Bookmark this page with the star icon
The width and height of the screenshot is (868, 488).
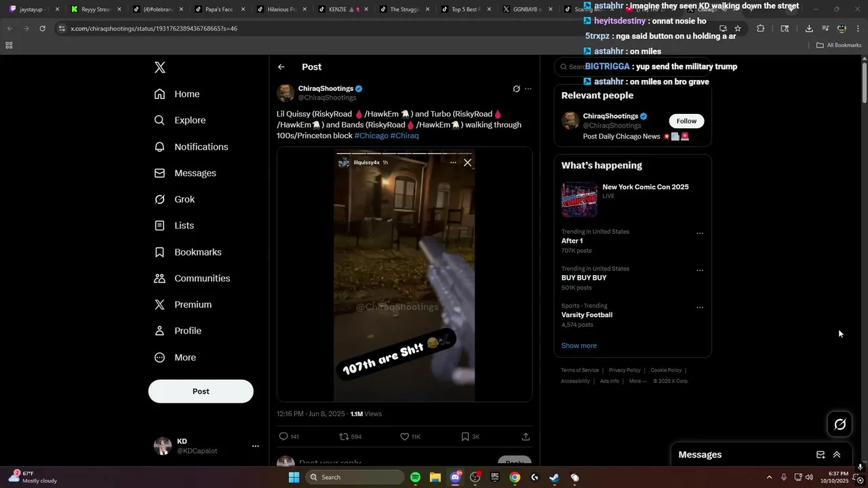coord(738,28)
